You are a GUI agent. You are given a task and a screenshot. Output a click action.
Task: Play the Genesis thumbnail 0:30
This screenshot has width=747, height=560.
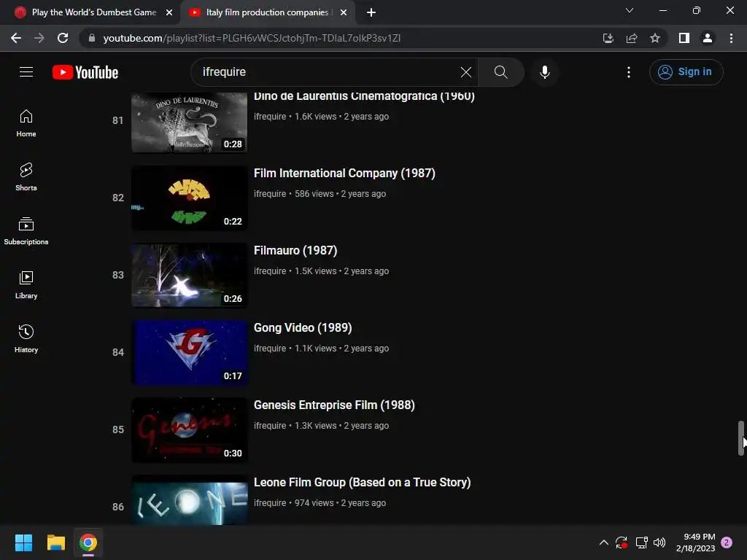click(189, 429)
